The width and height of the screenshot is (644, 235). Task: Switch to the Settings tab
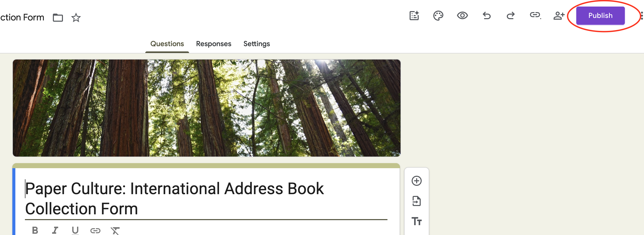[257, 44]
